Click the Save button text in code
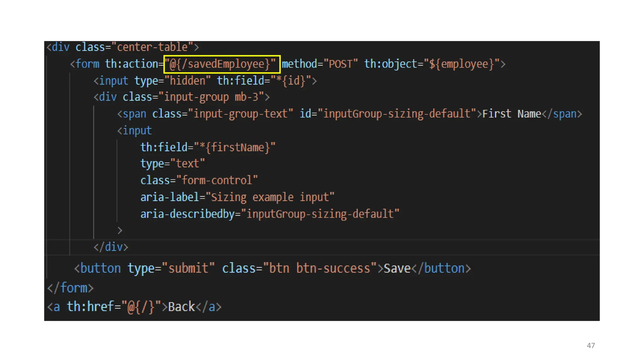 (397, 268)
